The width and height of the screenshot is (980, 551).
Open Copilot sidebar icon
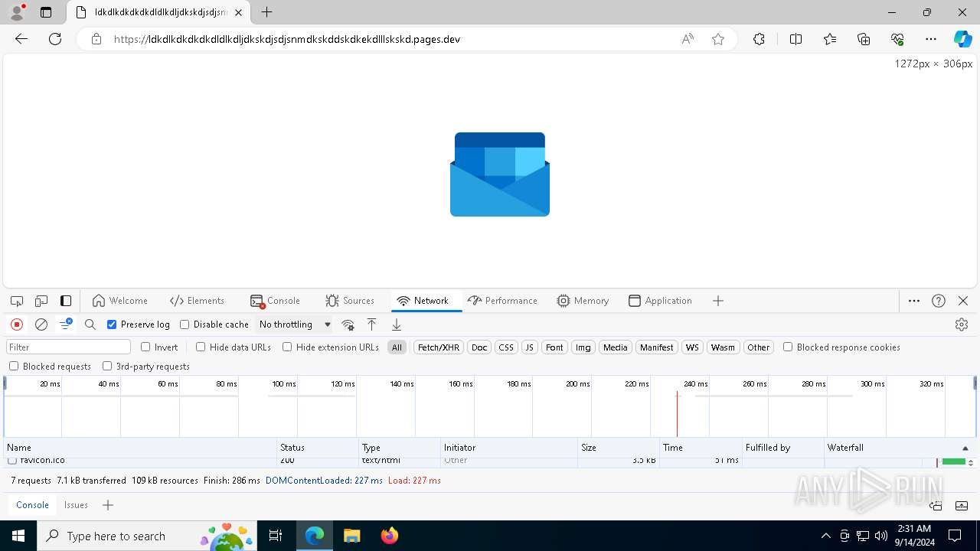962,39
